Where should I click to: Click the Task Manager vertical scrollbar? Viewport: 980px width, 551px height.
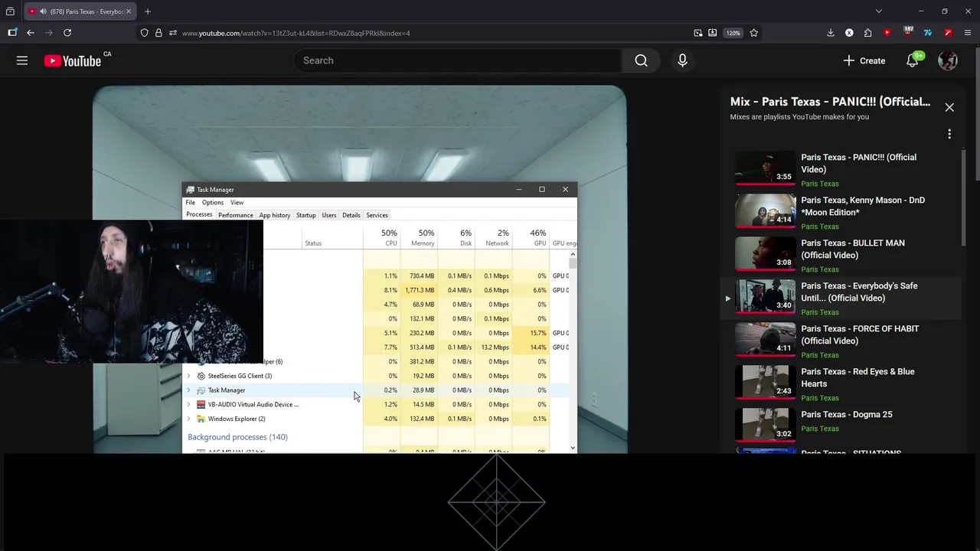[573, 350]
